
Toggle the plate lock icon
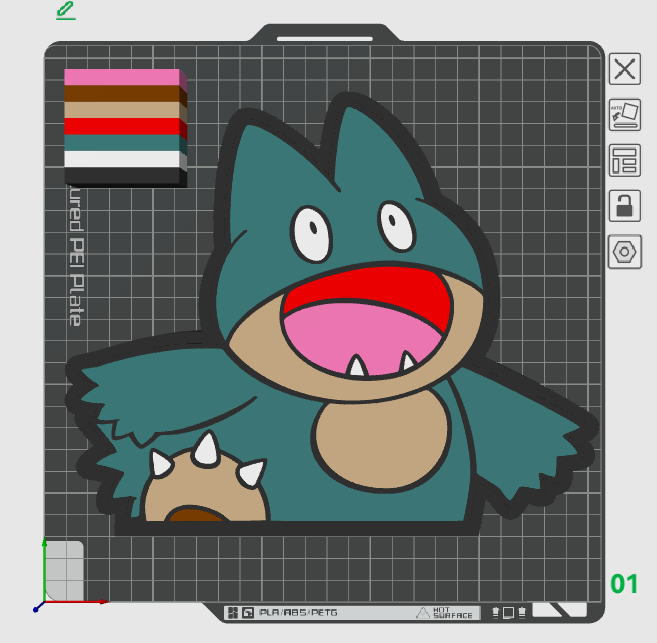625,206
